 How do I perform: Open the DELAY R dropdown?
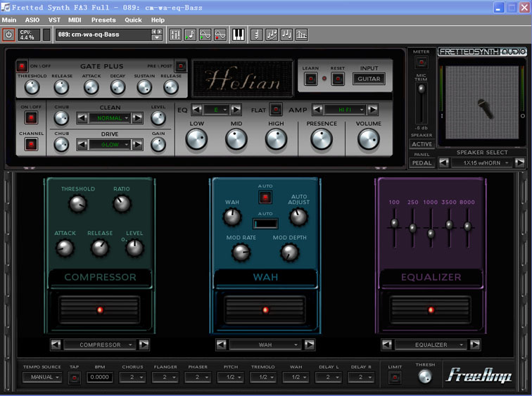[361, 377]
